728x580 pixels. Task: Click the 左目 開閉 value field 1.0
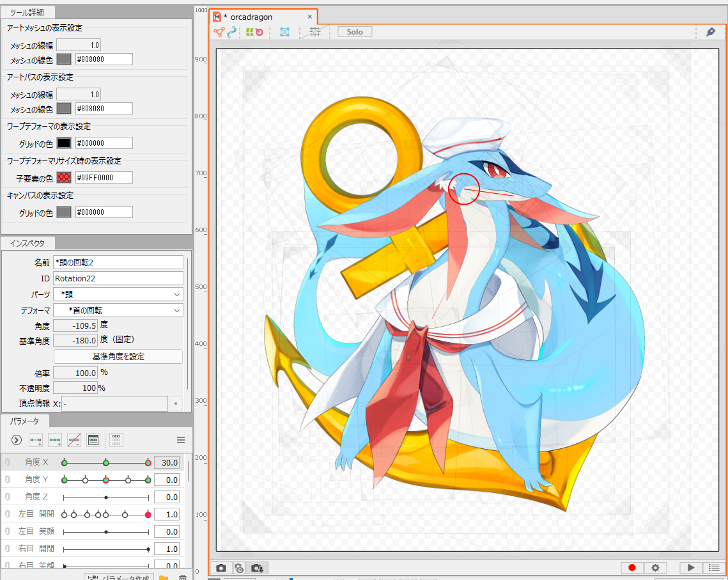click(166, 515)
